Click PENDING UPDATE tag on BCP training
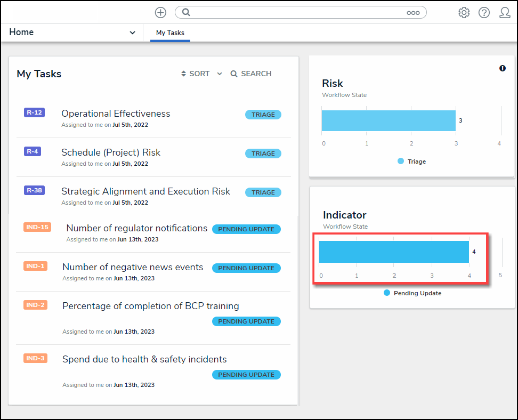518x420 pixels. [246, 321]
